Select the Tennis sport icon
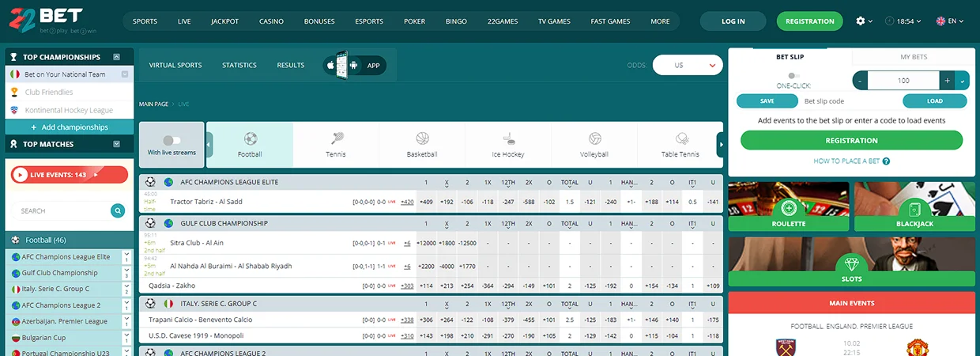The height and width of the screenshot is (356, 980). [336, 144]
